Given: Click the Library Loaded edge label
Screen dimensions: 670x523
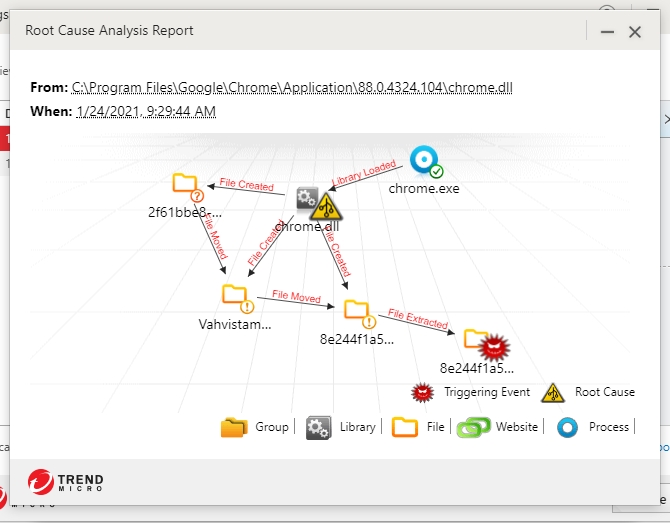Looking at the screenshot, I should 364,172.
